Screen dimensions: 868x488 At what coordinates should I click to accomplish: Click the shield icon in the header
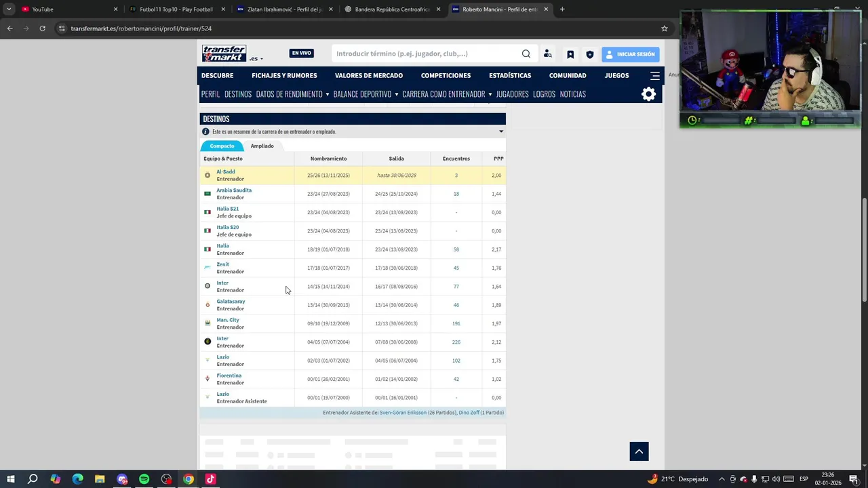point(590,54)
